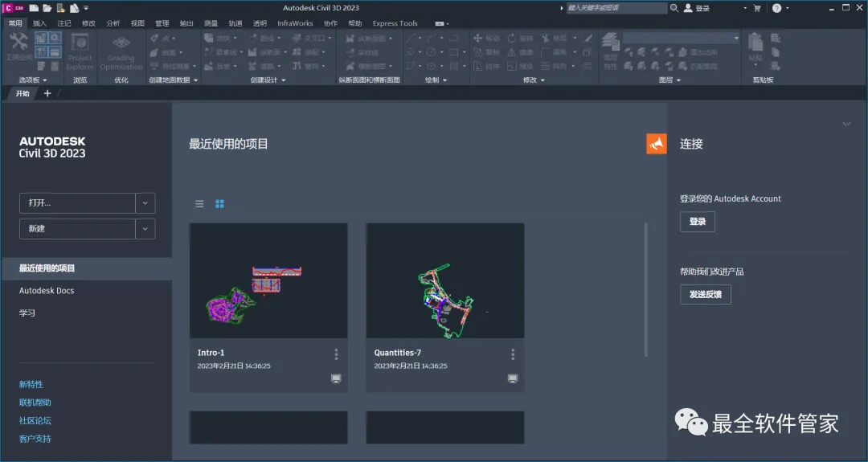Screen dimensions: 868x462
Task: Click the 登录 button under Autodesk Account
Action: (698, 221)
